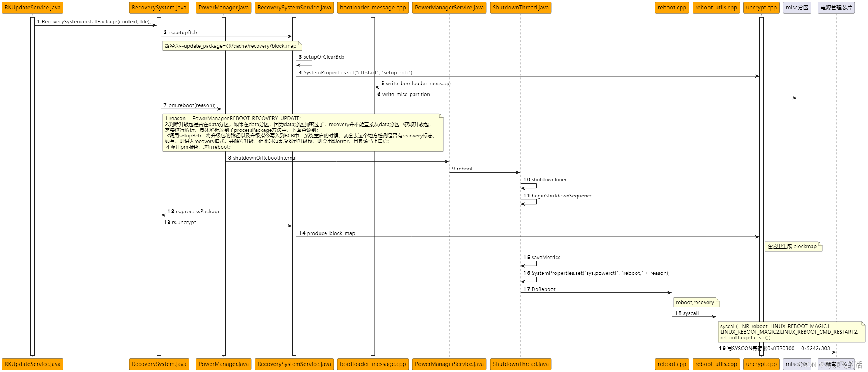Select the message 18 syscall label
Image resolution: width=868 pixels, height=372 pixels.
pos(687,313)
